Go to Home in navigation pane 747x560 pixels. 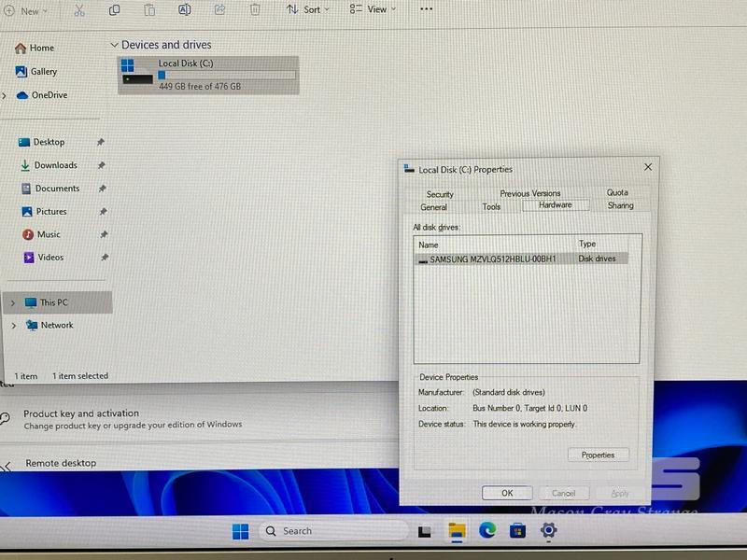[35, 49]
